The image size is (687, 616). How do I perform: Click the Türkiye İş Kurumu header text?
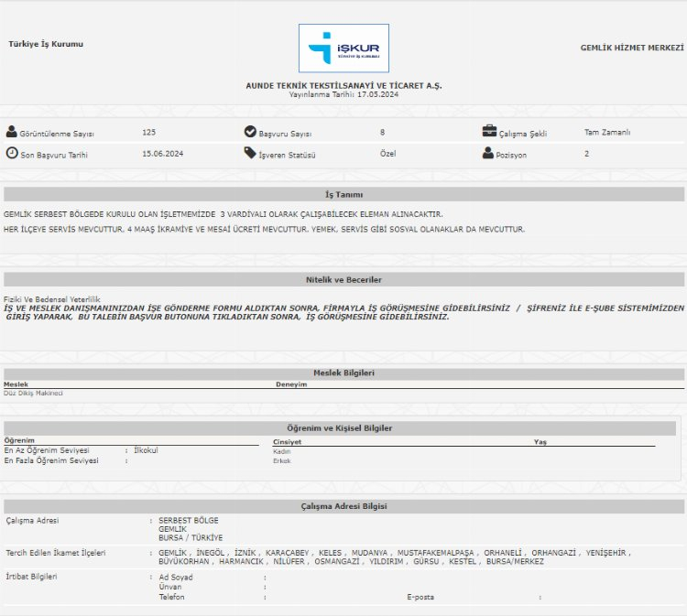click(46, 44)
